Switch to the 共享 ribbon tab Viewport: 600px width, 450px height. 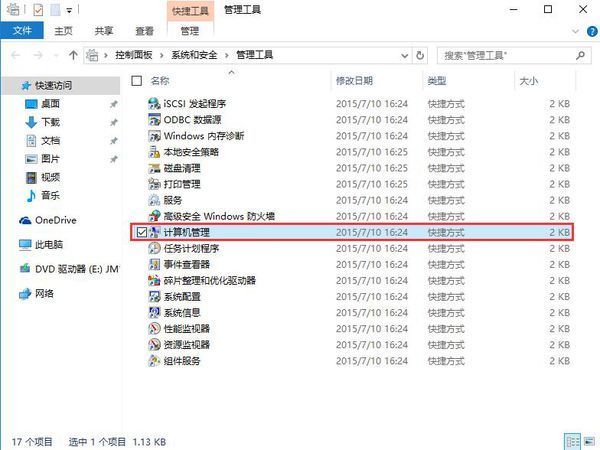pyautogui.click(x=104, y=31)
